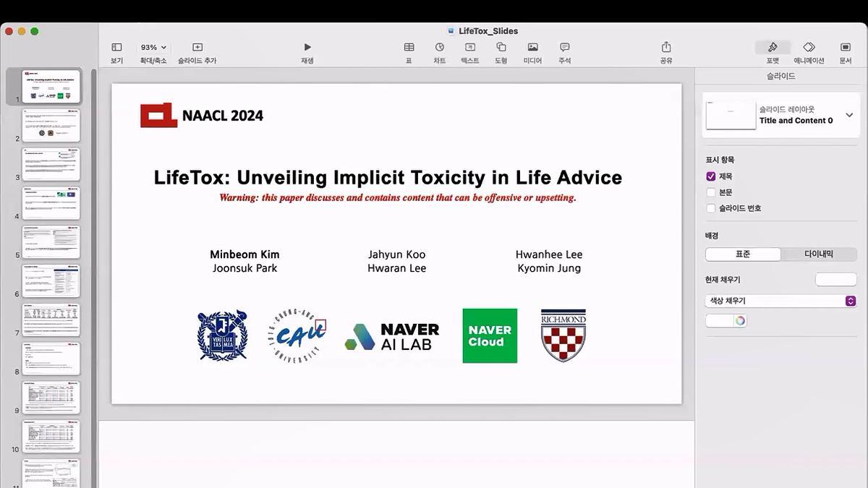Click the CAU university logo
This screenshot has height=488, width=868.
(297, 335)
